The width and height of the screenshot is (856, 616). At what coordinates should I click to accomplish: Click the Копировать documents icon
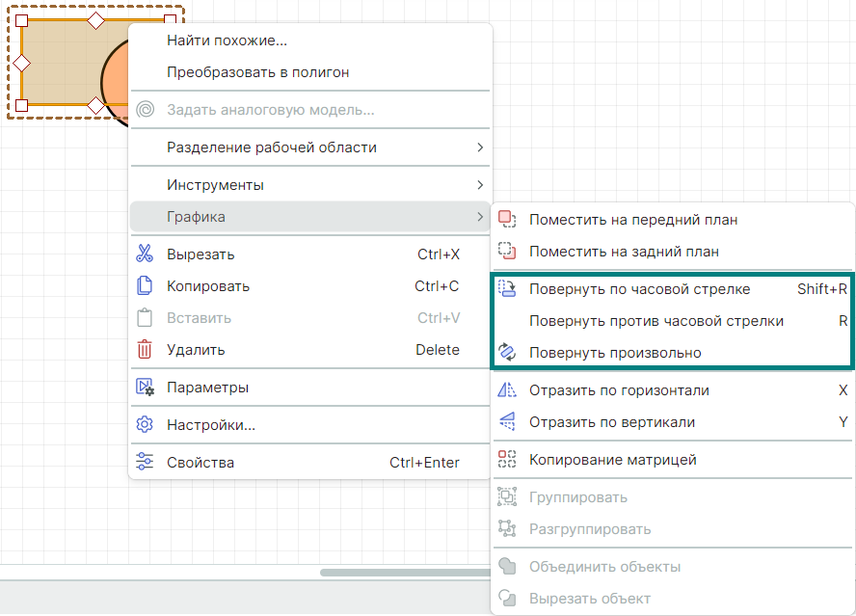(x=145, y=286)
